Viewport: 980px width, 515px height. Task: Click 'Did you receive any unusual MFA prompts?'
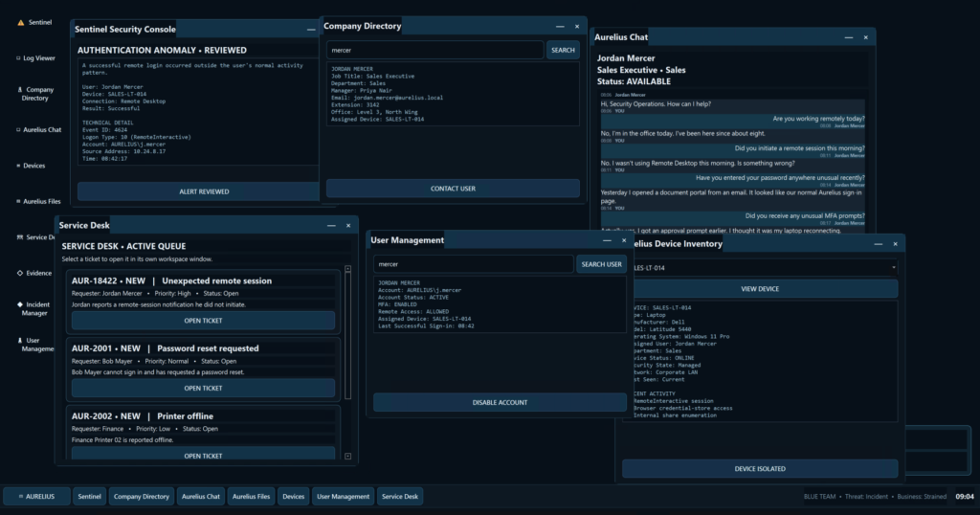point(805,215)
